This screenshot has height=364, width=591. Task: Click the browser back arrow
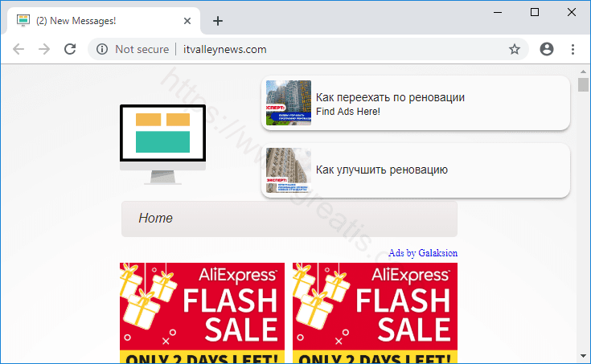tap(18, 49)
